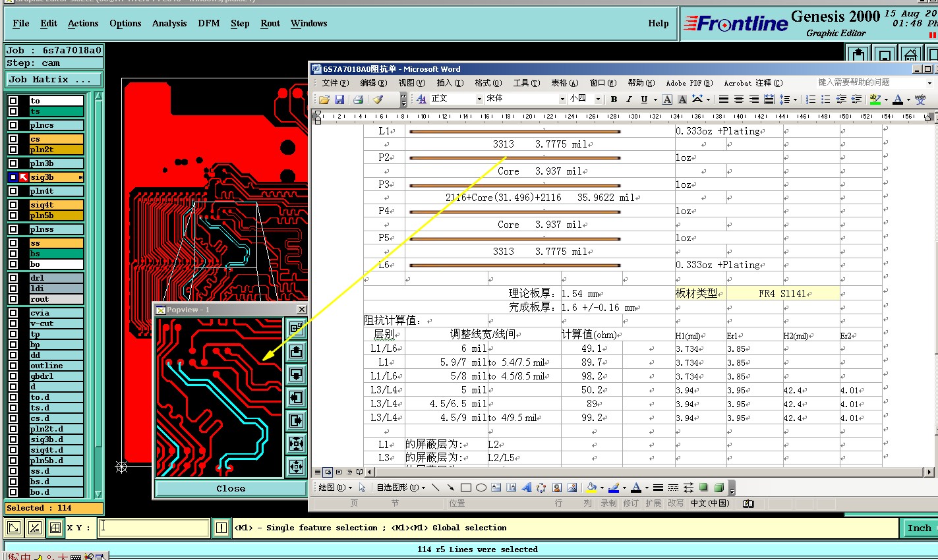Insert WordArt from drawing toolbar
Image resolution: width=938 pixels, height=560 pixels.
tap(526, 488)
